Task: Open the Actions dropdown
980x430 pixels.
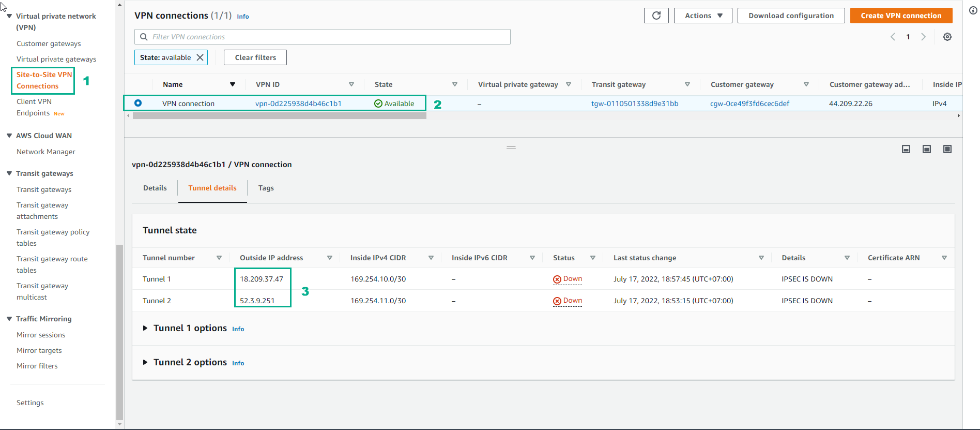Action: tap(703, 16)
